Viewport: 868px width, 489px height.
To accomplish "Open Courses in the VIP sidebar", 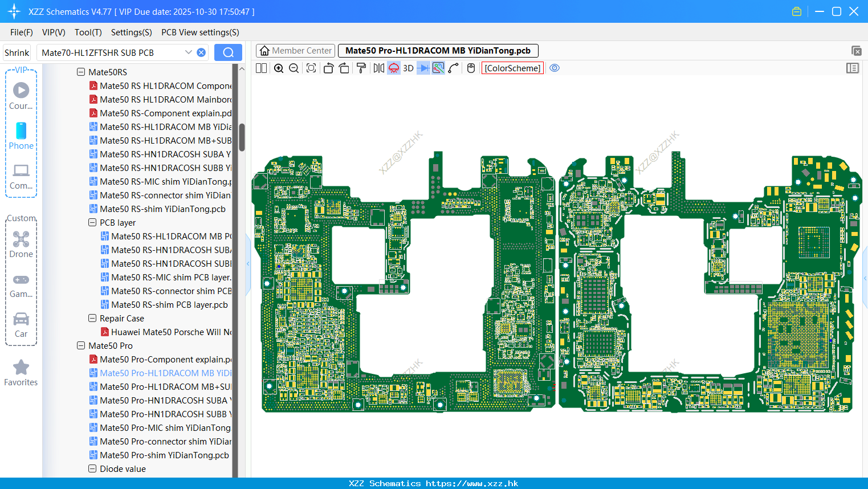I will [21, 96].
